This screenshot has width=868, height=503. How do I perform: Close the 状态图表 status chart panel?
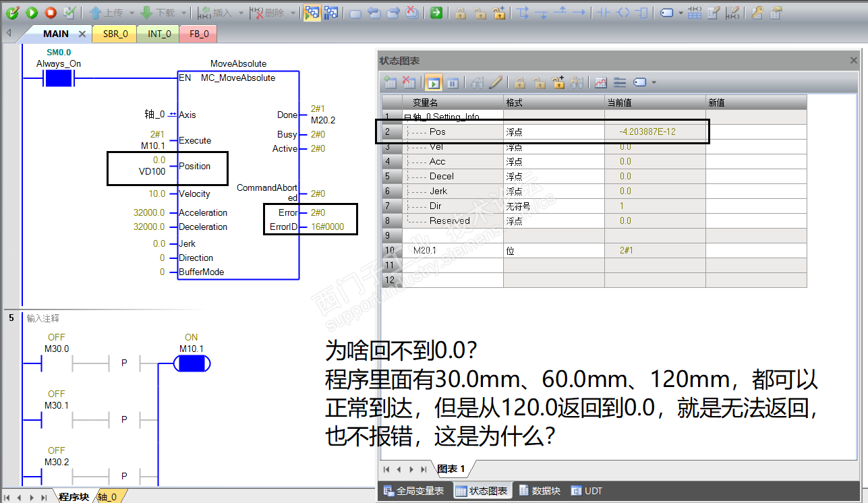coord(854,60)
